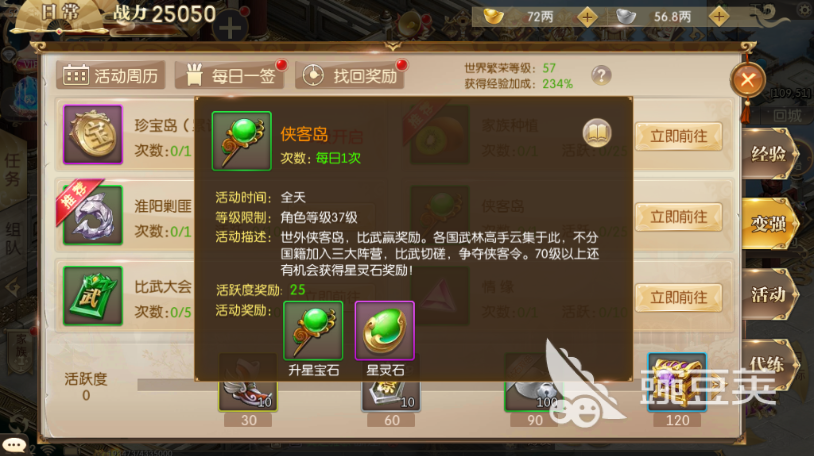Open the book guide icon in popup
Screen dimensions: 814x456
pyautogui.click(x=597, y=133)
